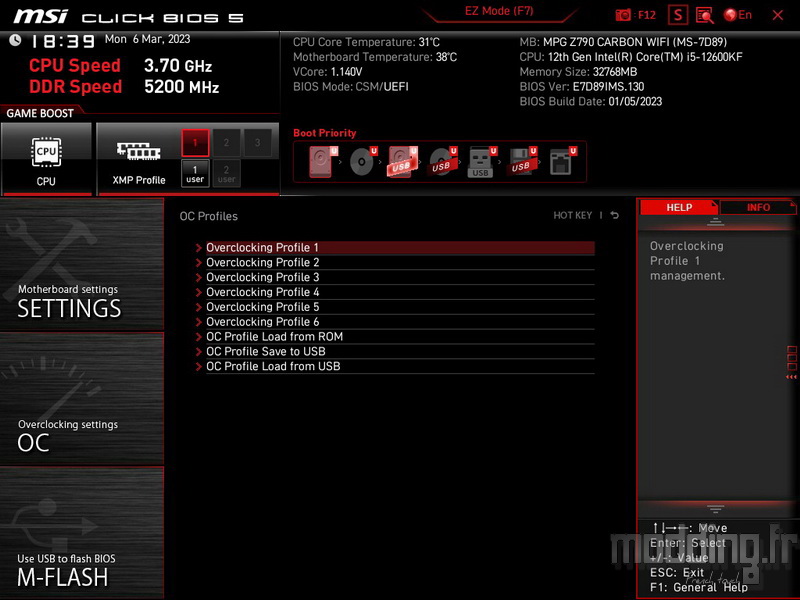Viewport: 800px width, 600px height.
Task: Select the USB floppy boot device icon
Action: coord(521,162)
